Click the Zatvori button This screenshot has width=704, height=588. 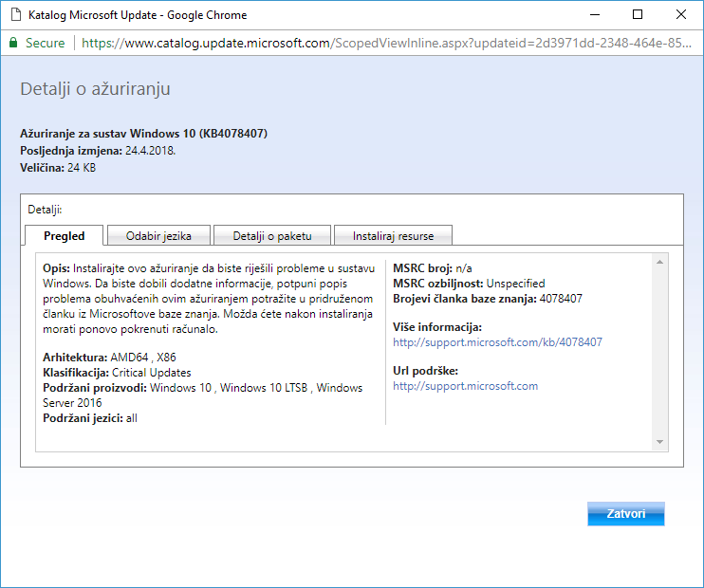coord(626,513)
